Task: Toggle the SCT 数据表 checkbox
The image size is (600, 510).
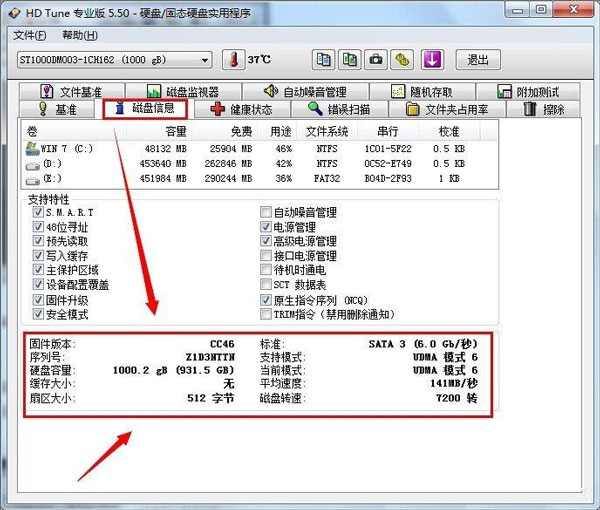Action: (x=266, y=284)
